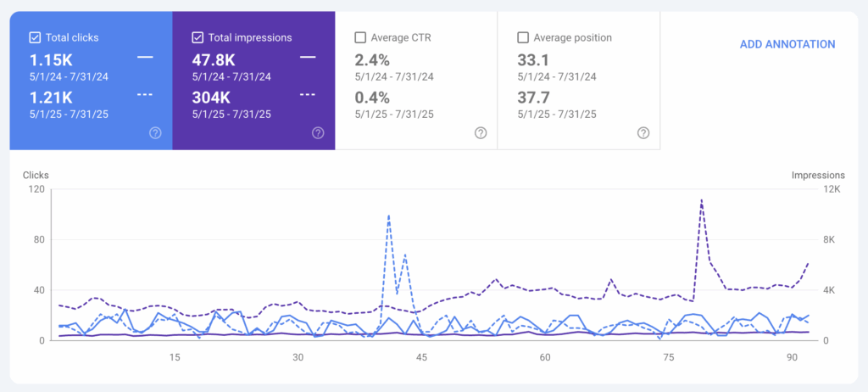
Task: Click the 60 label on x-axis
Action: click(545, 357)
